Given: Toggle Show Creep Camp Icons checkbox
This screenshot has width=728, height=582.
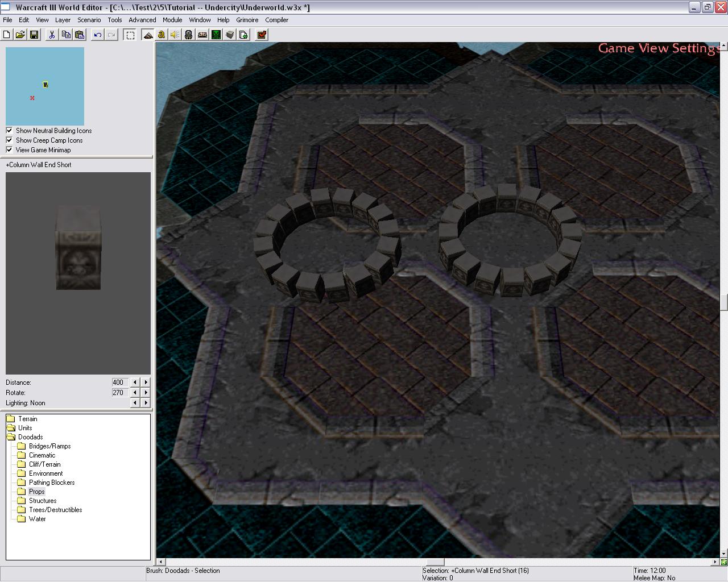Looking at the screenshot, I should (x=9, y=140).
